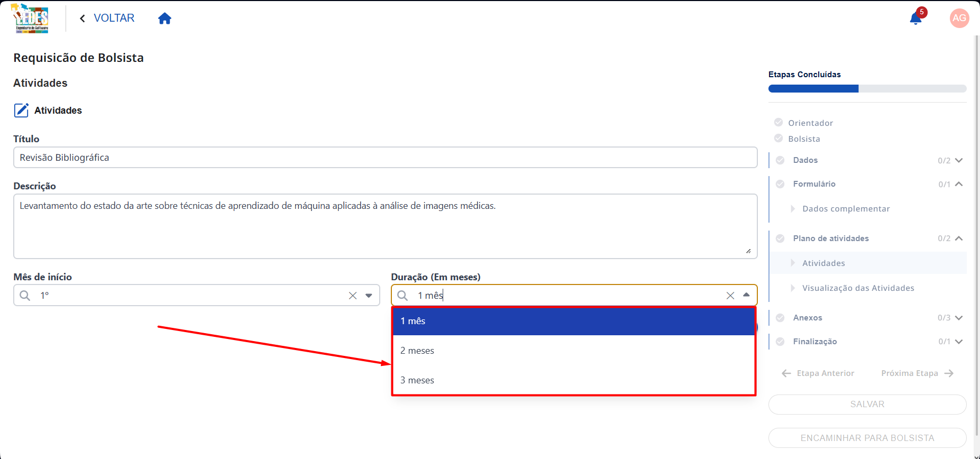
Task: Click the LEDES logo
Action: tap(31, 19)
